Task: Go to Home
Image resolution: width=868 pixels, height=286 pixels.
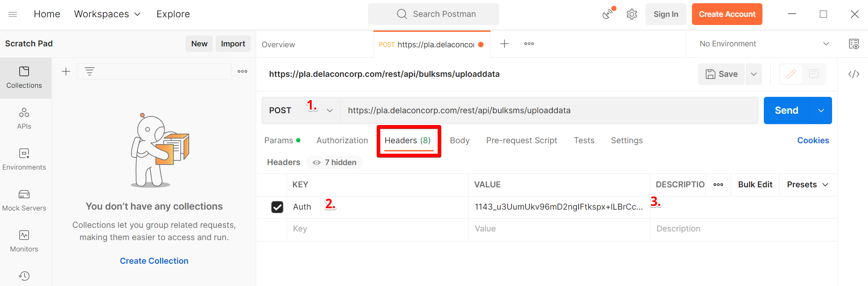Action: 47,14
